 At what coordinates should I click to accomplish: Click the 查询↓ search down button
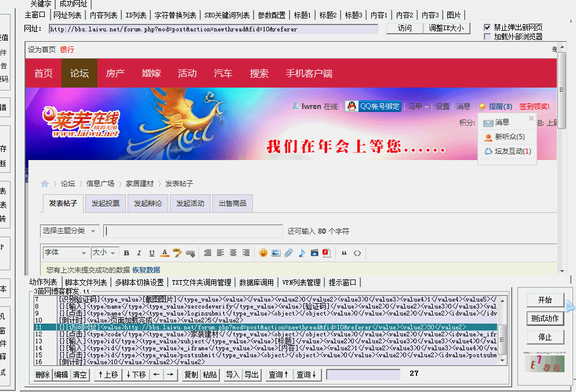click(307, 375)
